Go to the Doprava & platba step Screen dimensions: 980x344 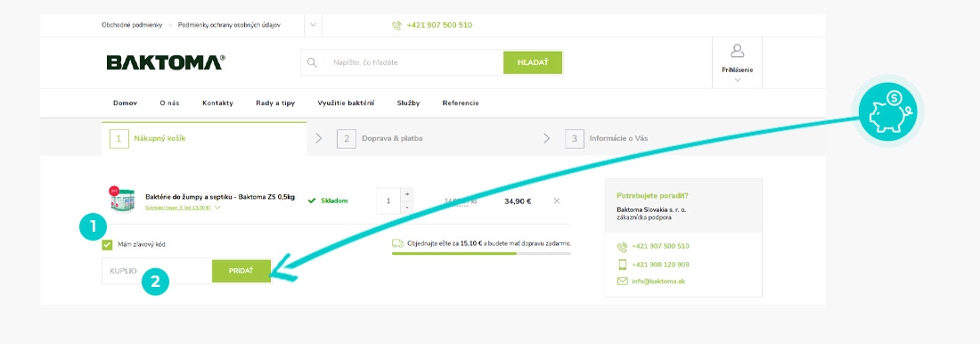click(x=392, y=138)
